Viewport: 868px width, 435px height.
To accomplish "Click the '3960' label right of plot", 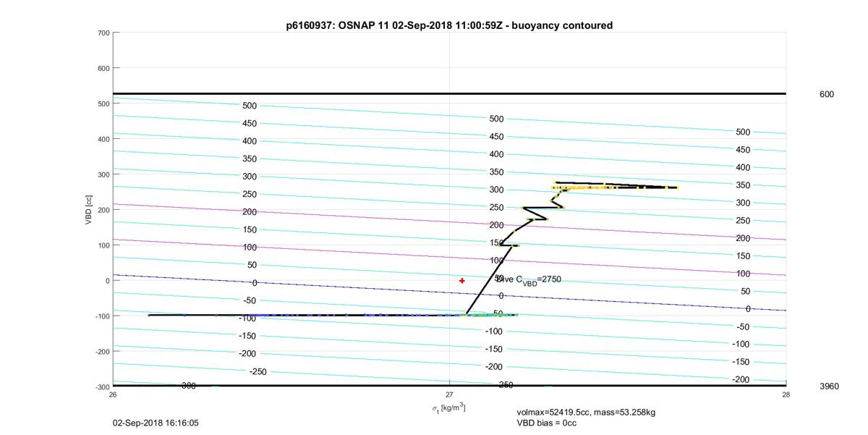I will tap(829, 387).
